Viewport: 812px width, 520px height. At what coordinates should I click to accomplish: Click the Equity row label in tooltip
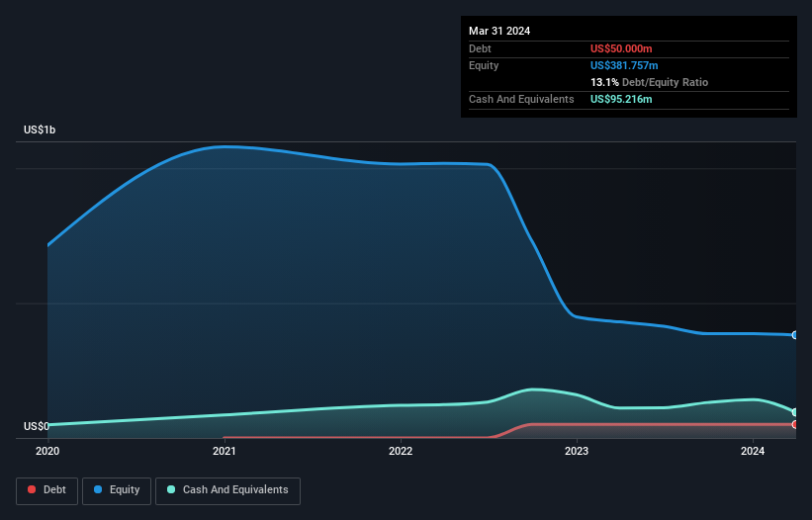[x=484, y=65]
